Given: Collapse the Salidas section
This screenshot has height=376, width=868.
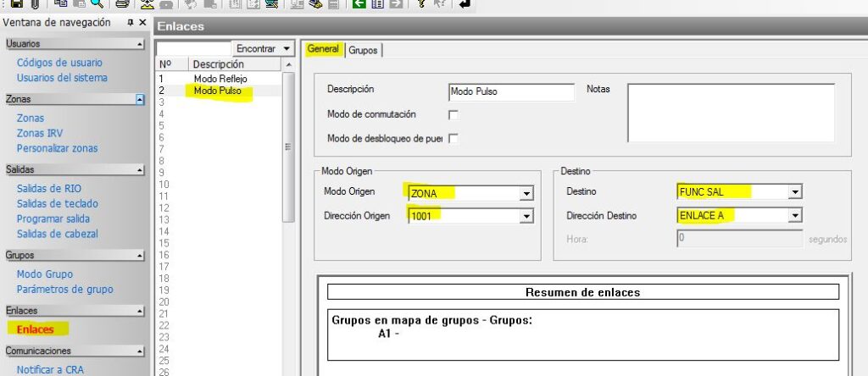Looking at the screenshot, I should point(140,170).
